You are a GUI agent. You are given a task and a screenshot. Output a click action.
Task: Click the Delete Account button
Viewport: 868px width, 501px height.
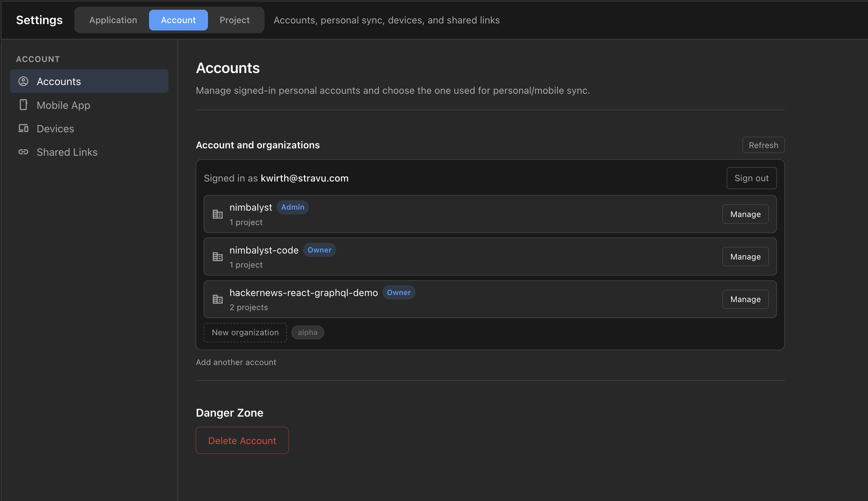(242, 440)
